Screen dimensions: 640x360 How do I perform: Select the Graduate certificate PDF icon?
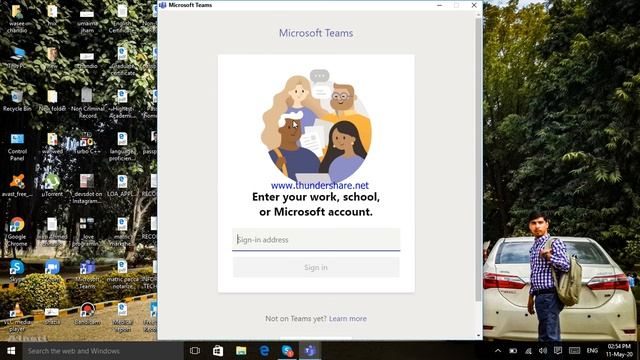tap(122, 61)
